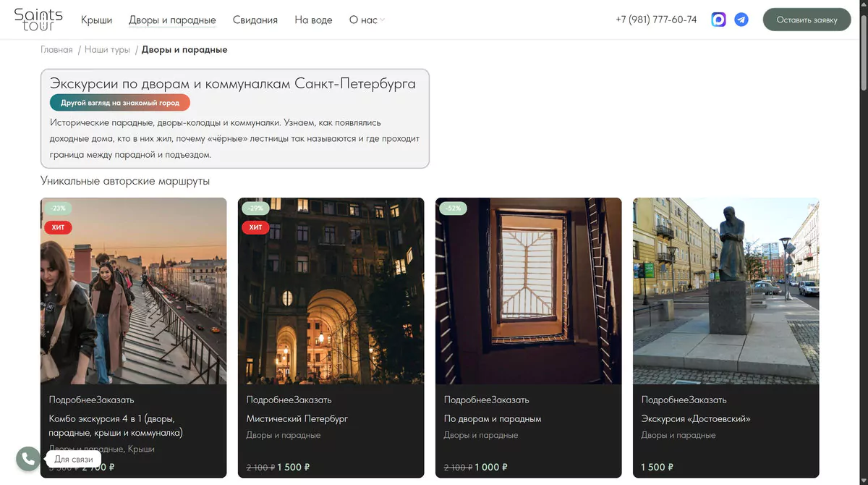Click ХИТ badge on combo excursion card
Image resolution: width=868 pixels, height=485 pixels.
point(58,227)
